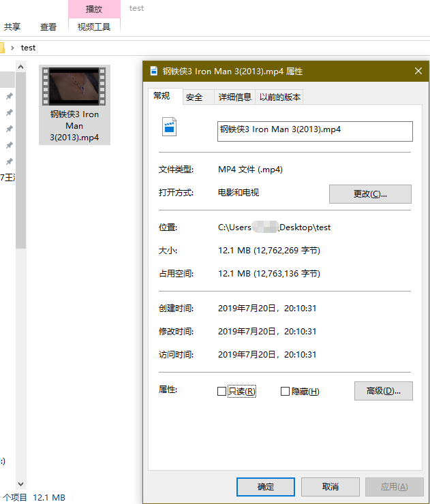This screenshot has height=504, width=430.
Task: Click the MP4 file icon in dialog
Action: (169, 127)
